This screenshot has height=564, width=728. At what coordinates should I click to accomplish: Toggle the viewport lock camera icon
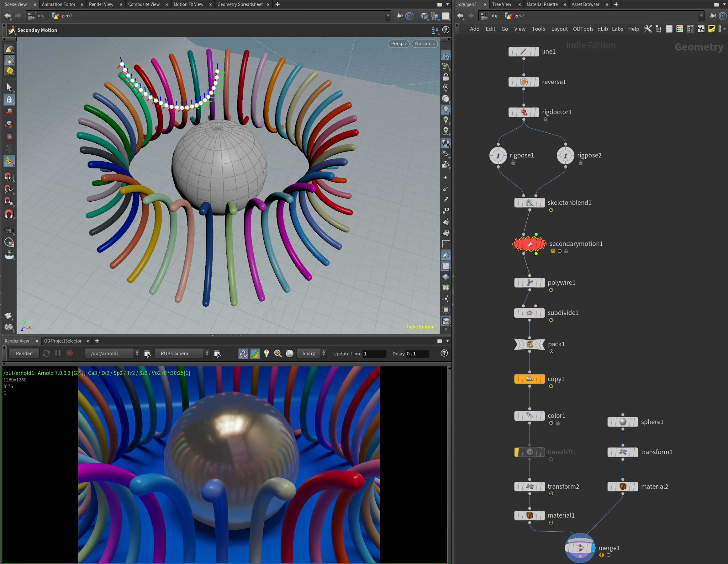(x=446, y=77)
